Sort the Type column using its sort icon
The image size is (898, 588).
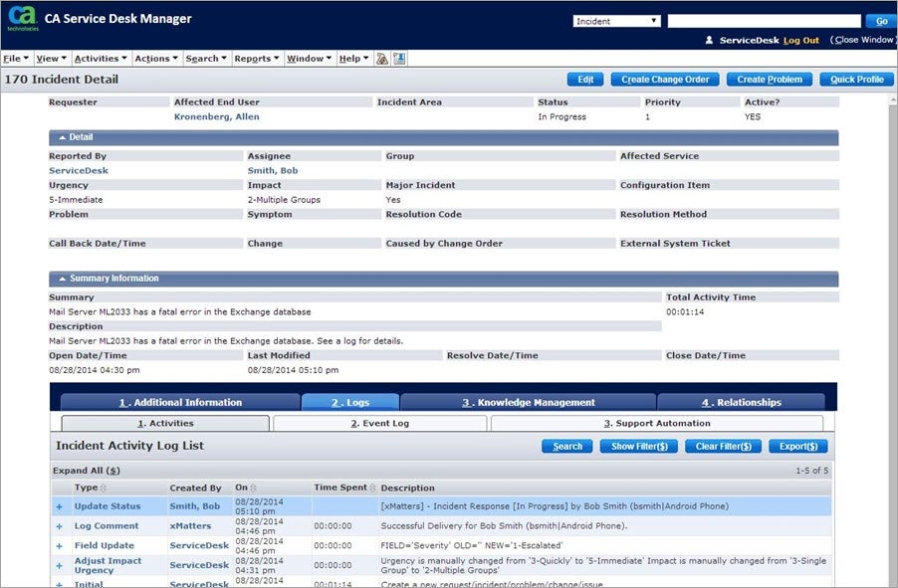[x=103, y=488]
